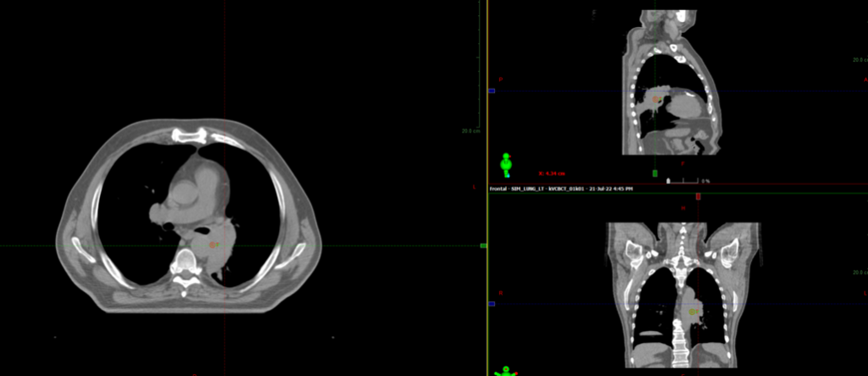The image size is (868, 376).
Task: Select blue slice handle in sagittal view
Action: [x=492, y=90]
